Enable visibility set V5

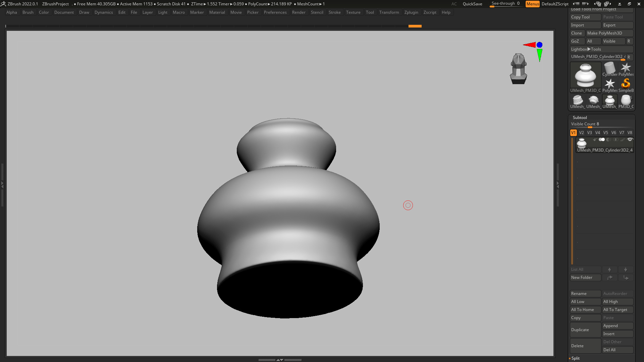tap(605, 133)
